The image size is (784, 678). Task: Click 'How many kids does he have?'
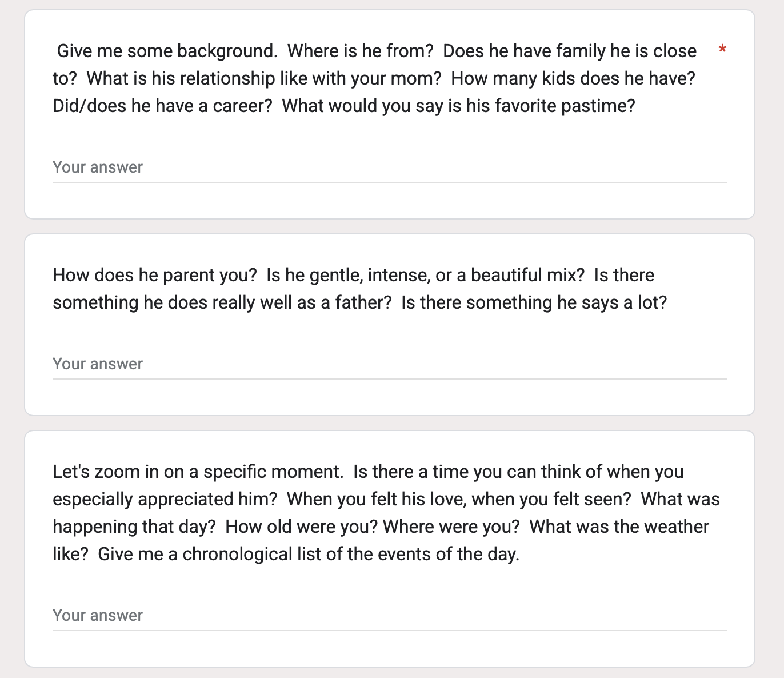click(x=573, y=78)
